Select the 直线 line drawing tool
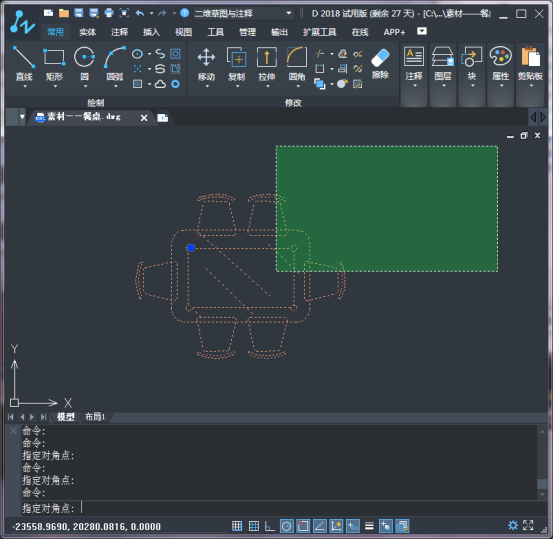The image size is (554, 540). pos(24,66)
